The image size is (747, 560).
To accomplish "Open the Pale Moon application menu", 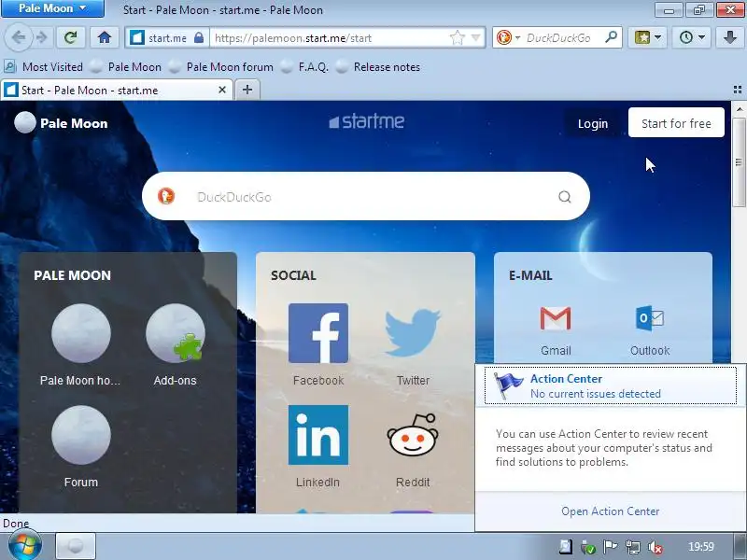I will coord(52,8).
